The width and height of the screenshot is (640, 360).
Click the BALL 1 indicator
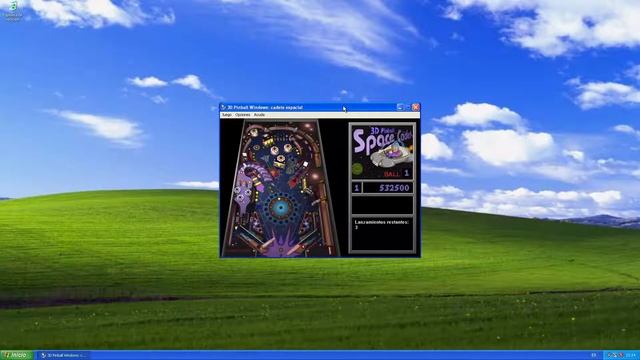[x=396, y=174]
